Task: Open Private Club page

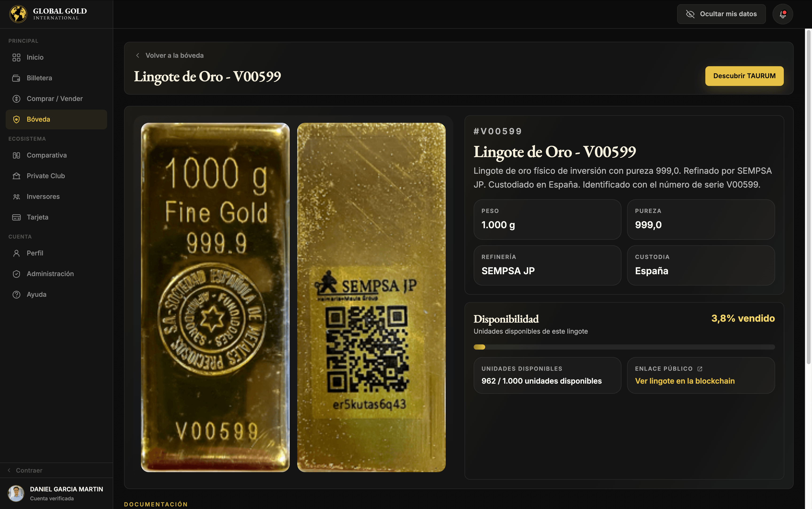Action: coord(56,176)
